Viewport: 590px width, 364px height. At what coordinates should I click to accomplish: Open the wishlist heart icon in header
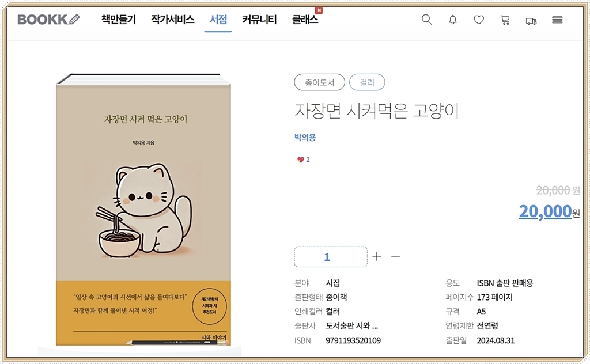coord(479,20)
